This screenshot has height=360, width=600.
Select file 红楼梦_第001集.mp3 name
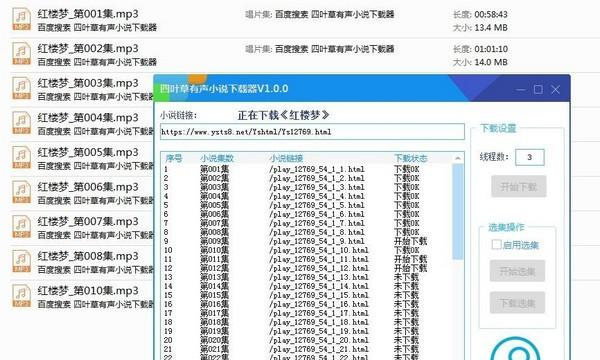[88, 14]
